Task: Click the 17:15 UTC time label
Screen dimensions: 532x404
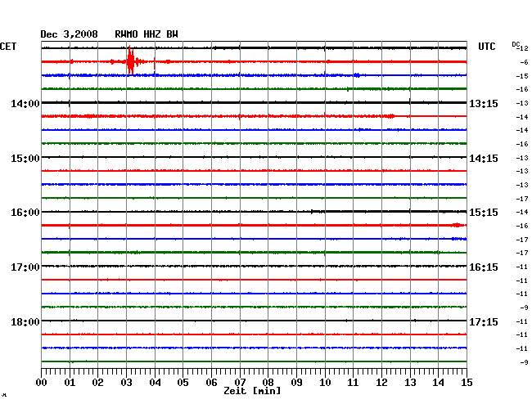Action: [484, 321]
